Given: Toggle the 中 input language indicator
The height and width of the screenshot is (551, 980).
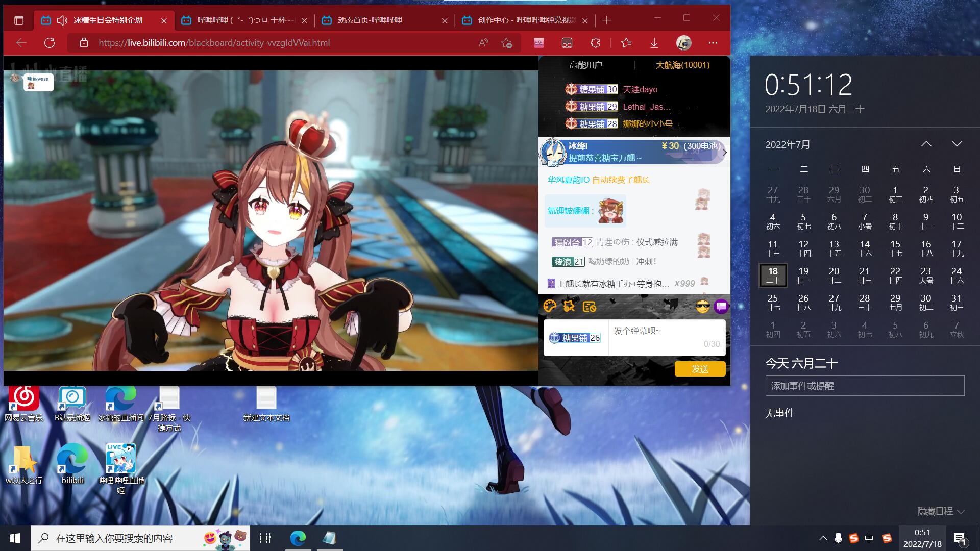Looking at the screenshot, I should coord(869,538).
